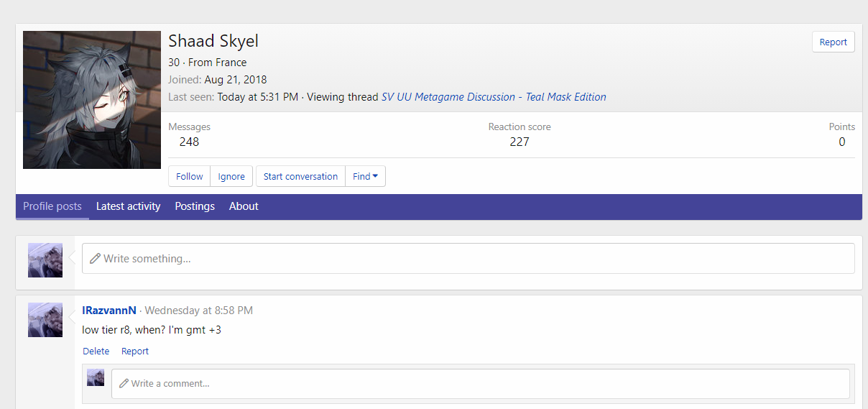This screenshot has width=868, height=409.
Task: Open the Postings tab
Action: 195,206
